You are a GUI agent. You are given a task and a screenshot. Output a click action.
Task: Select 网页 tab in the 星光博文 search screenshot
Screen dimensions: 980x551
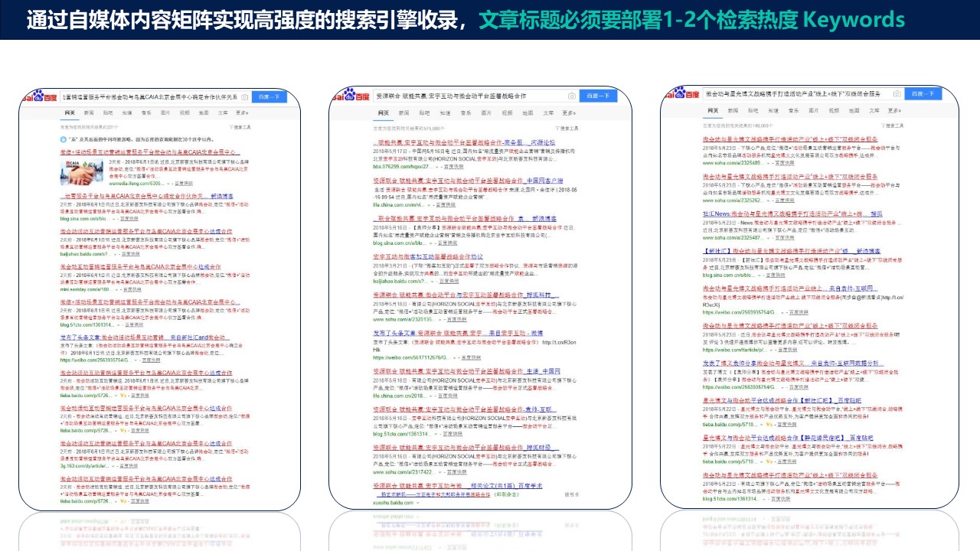[x=713, y=111]
